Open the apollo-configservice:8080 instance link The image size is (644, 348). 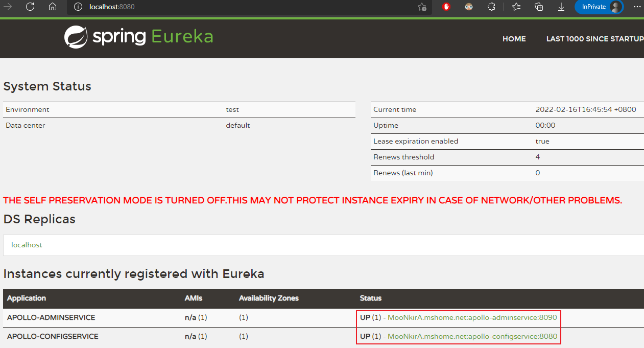point(472,336)
